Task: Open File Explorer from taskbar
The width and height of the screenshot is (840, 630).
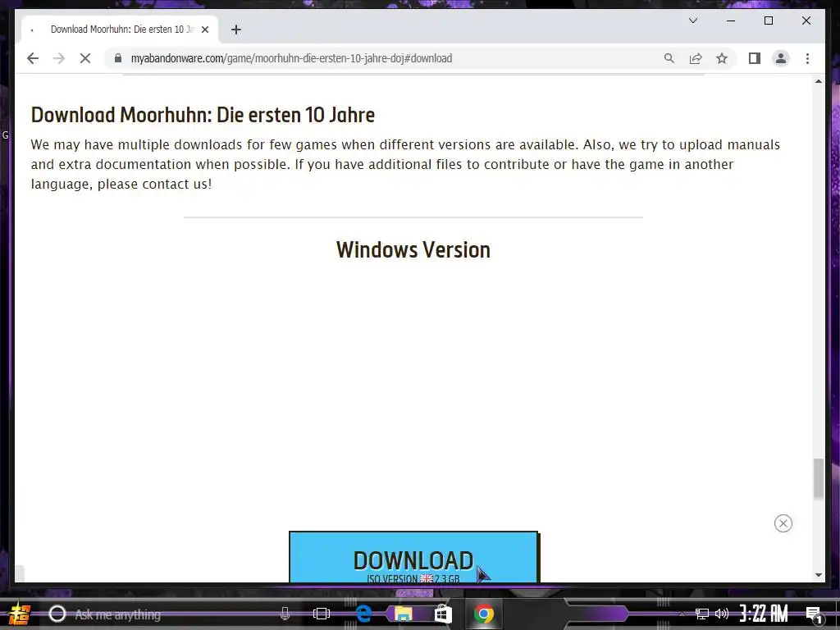Action: point(403,614)
